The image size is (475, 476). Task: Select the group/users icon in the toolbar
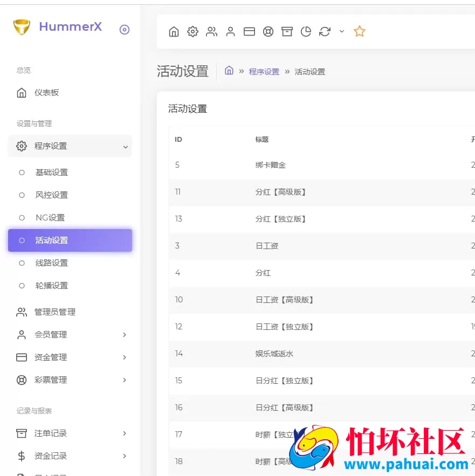(x=211, y=31)
